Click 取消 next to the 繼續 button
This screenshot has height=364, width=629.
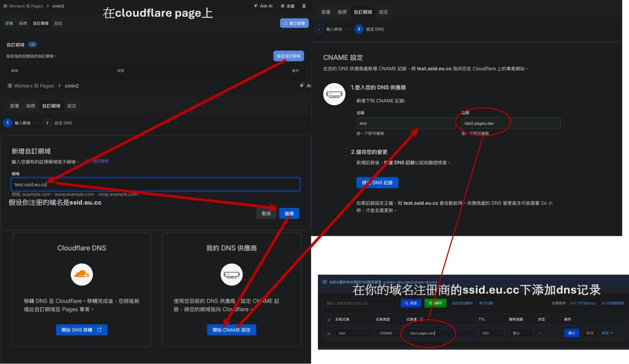(266, 214)
